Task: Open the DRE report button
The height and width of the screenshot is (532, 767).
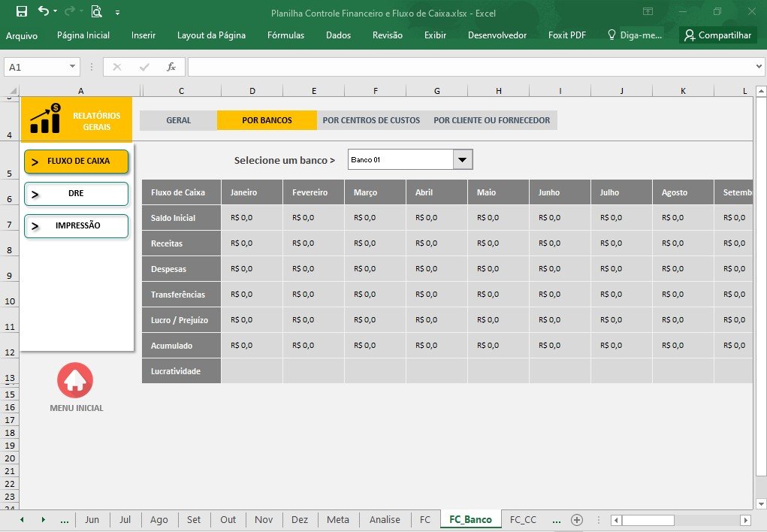Action: [x=77, y=194]
